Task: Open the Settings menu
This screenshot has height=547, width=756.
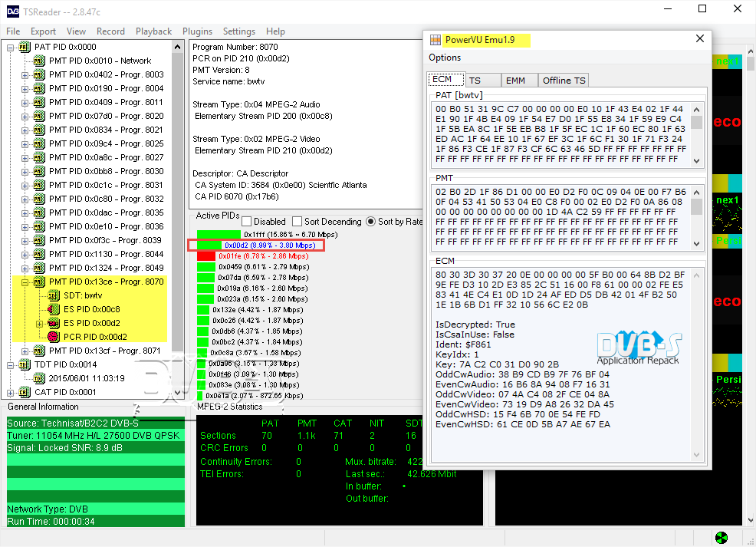Action: tap(239, 31)
